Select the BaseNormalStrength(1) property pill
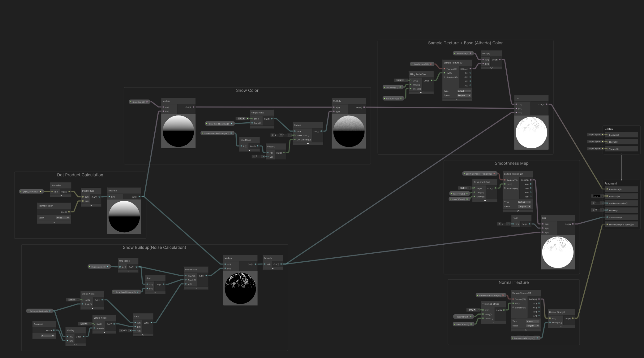Viewport: 644px width, 358px height. click(x=524, y=338)
